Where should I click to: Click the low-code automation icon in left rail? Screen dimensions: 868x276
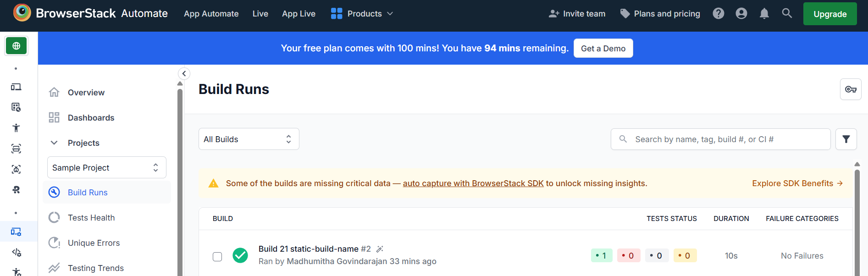coord(16,190)
